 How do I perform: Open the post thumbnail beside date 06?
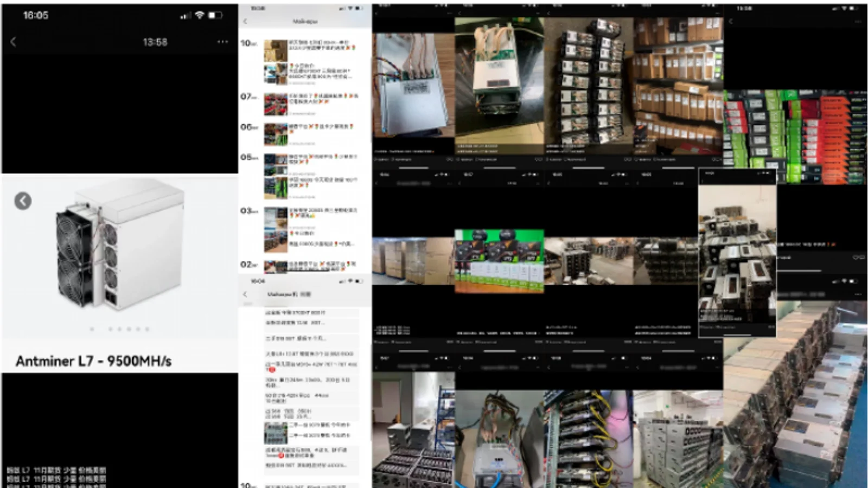(276, 134)
